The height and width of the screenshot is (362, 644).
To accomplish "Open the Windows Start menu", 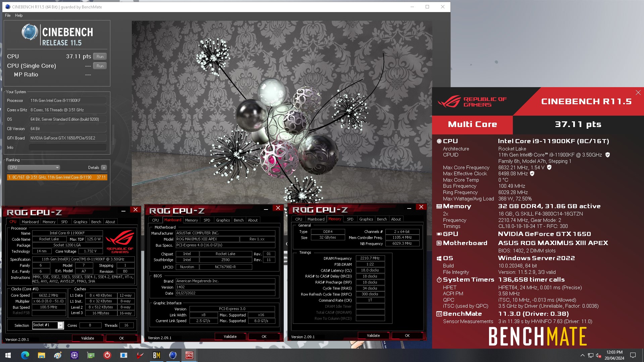I will pyautogui.click(x=8, y=355).
